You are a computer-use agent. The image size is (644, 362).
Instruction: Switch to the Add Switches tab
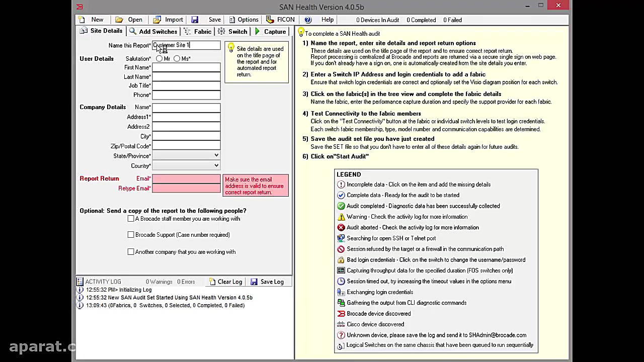[153, 31]
